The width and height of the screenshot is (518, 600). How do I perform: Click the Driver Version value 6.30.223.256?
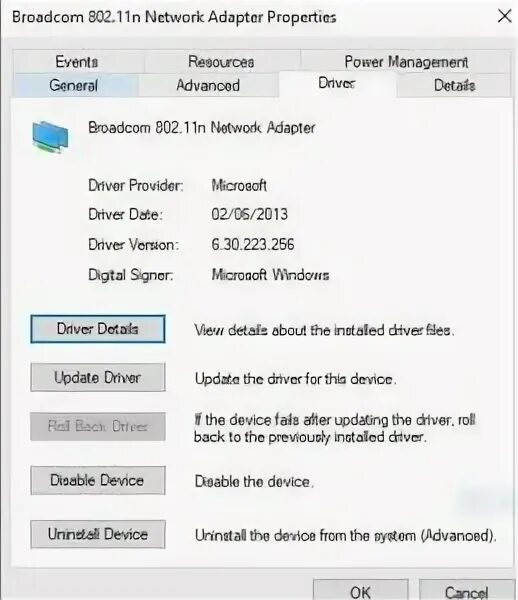pyautogui.click(x=253, y=244)
